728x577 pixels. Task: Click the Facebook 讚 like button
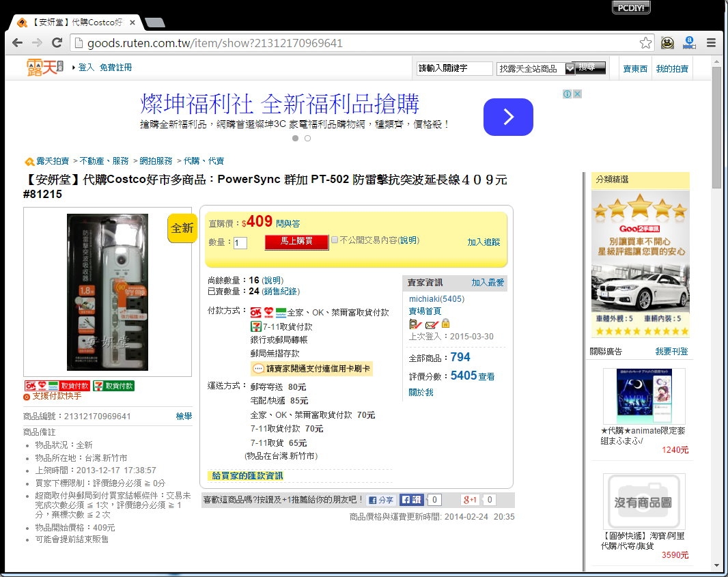click(x=411, y=499)
